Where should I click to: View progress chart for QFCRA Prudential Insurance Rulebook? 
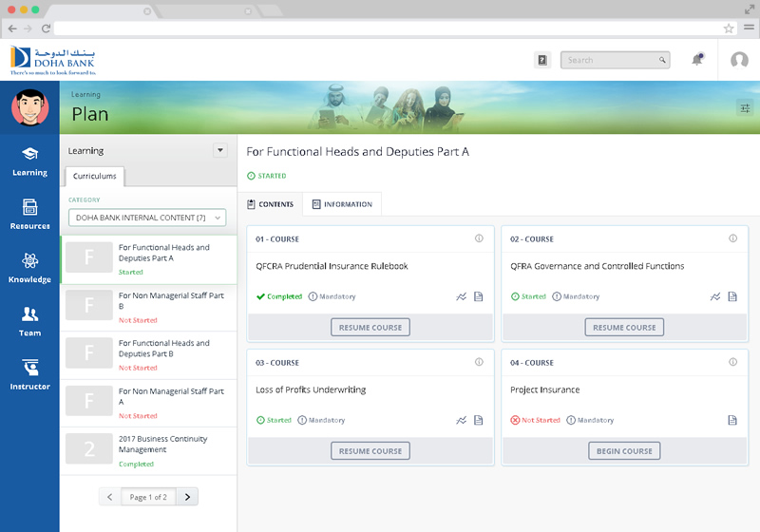(x=461, y=296)
